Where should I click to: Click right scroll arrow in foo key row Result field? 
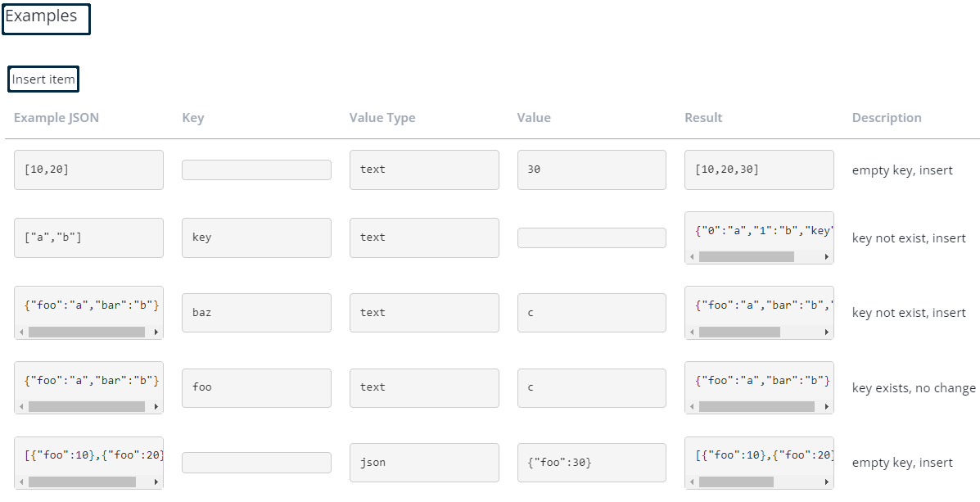point(827,407)
